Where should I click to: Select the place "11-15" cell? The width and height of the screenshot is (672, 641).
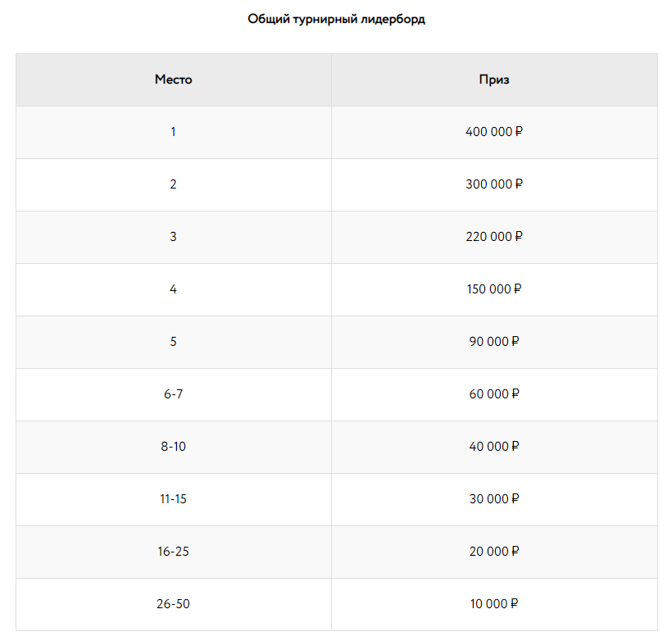(173, 499)
